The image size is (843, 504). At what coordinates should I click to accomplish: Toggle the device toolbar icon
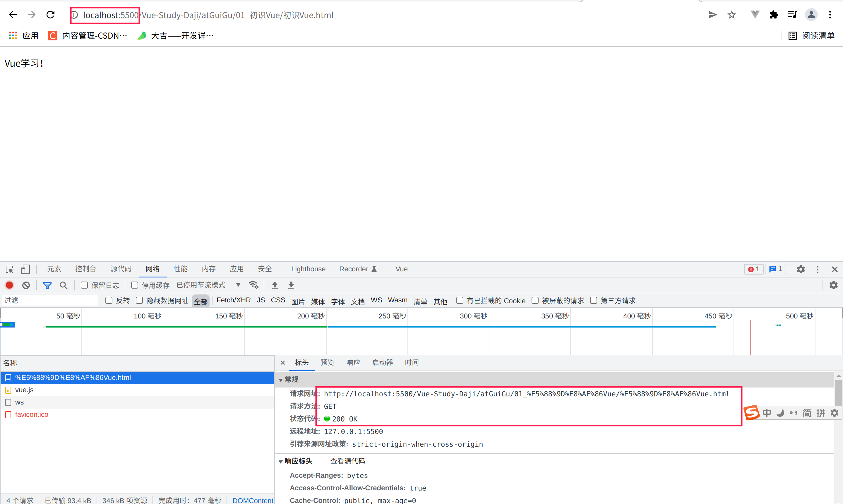click(x=25, y=269)
